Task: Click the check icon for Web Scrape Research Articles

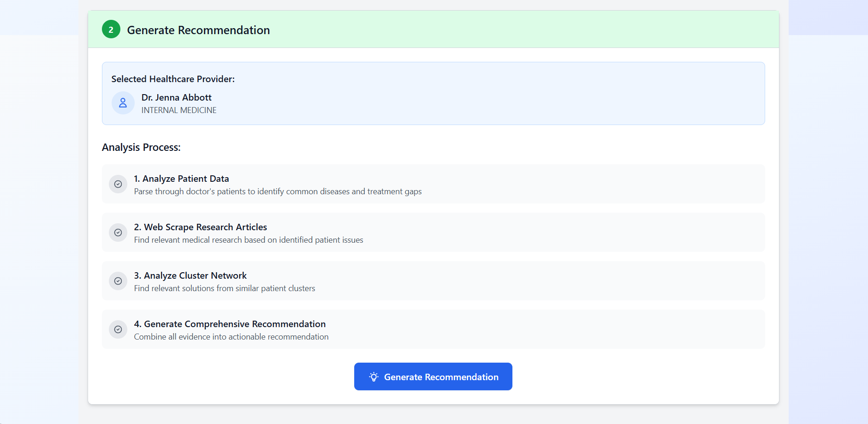Action: [x=118, y=233]
